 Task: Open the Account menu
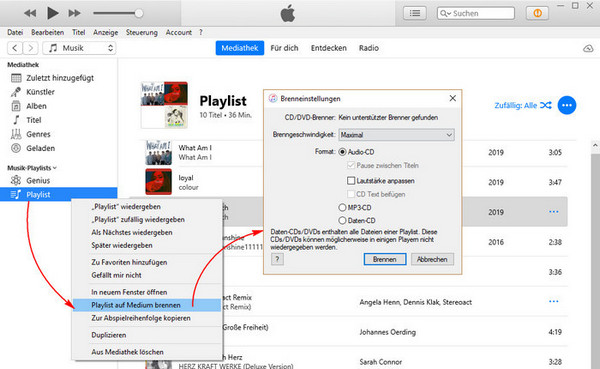pos(179,33)
